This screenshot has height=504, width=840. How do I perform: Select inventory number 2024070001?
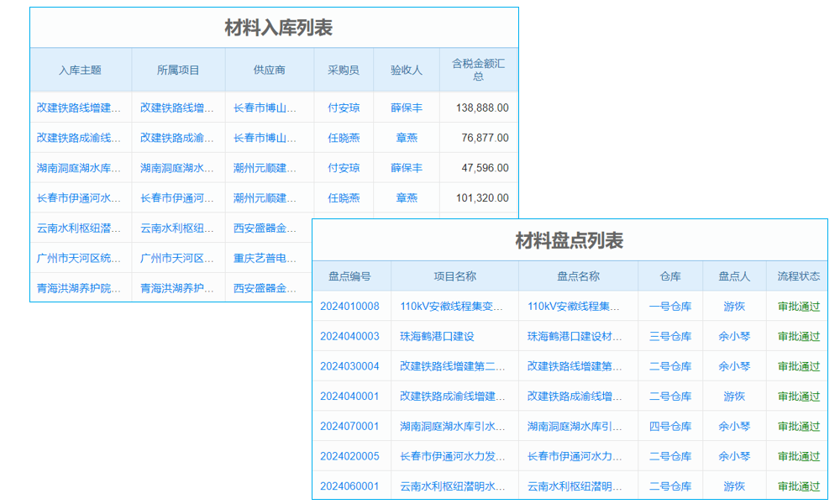[x=349, y=426]
